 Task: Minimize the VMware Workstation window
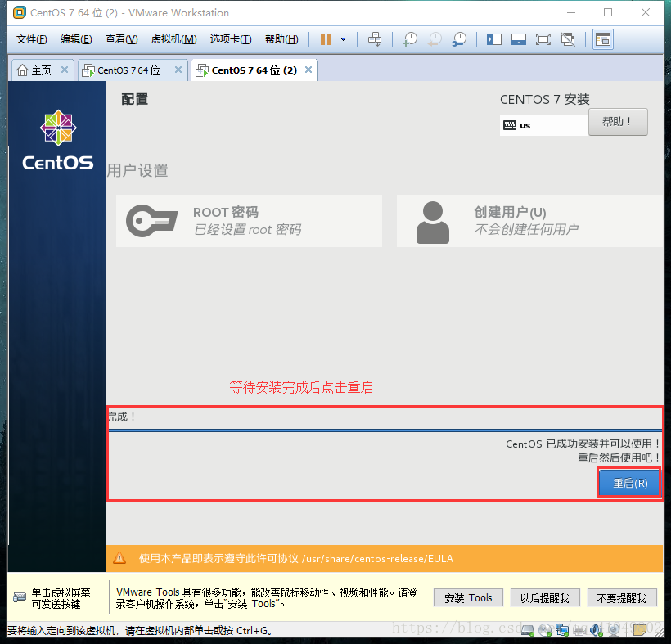[x=571, y=12]
